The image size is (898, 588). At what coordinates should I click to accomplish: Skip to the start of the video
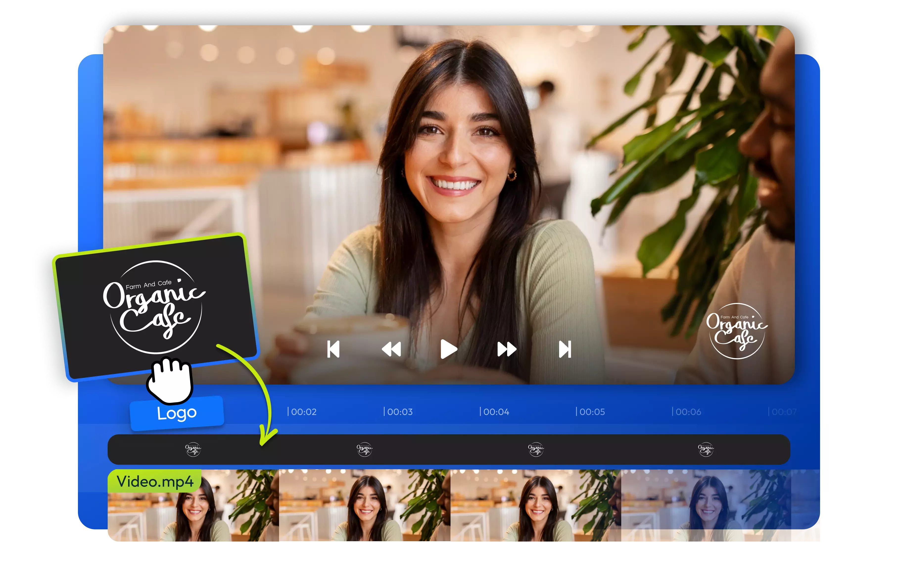click(333, 349)
